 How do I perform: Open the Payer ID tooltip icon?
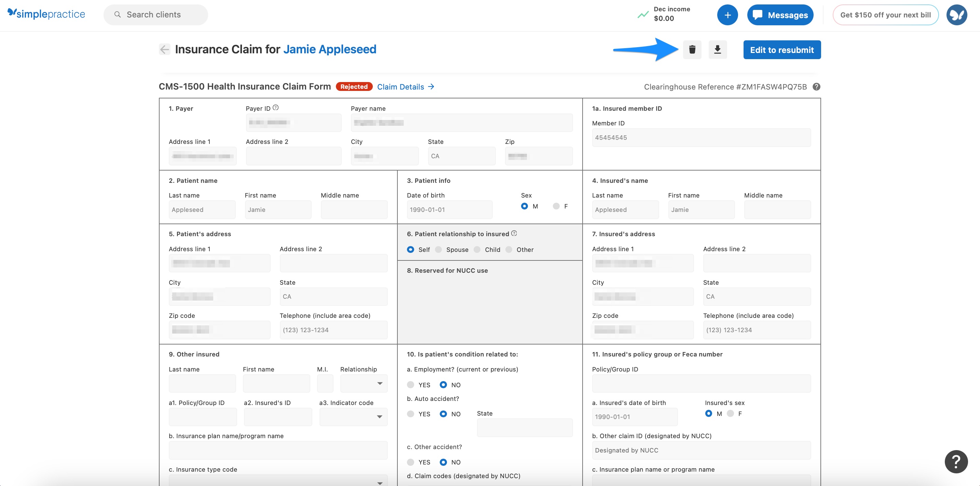[275, 107]
